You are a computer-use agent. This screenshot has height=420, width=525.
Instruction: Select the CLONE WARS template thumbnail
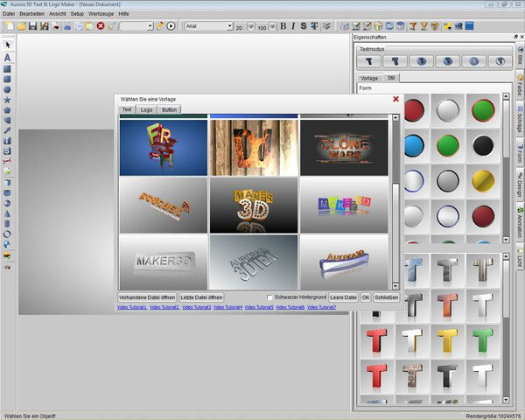coord(344,148)
